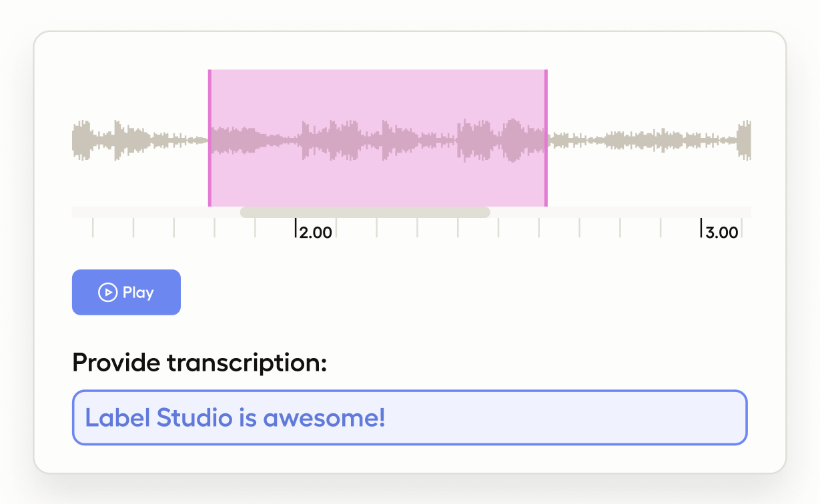This screenshot has height=504, width=820.
Task: Click the 3.00 timeline marker label
Action: (x=722, y=233)
